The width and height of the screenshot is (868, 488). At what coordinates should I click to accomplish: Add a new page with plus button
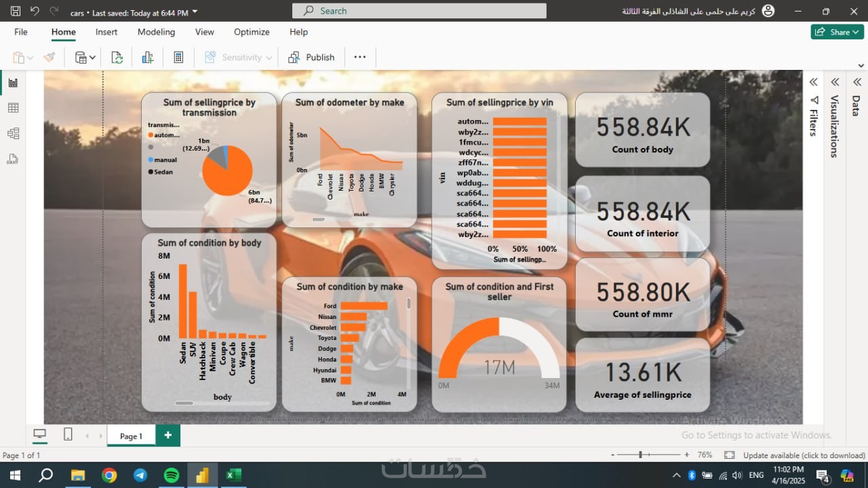[167, 435]
